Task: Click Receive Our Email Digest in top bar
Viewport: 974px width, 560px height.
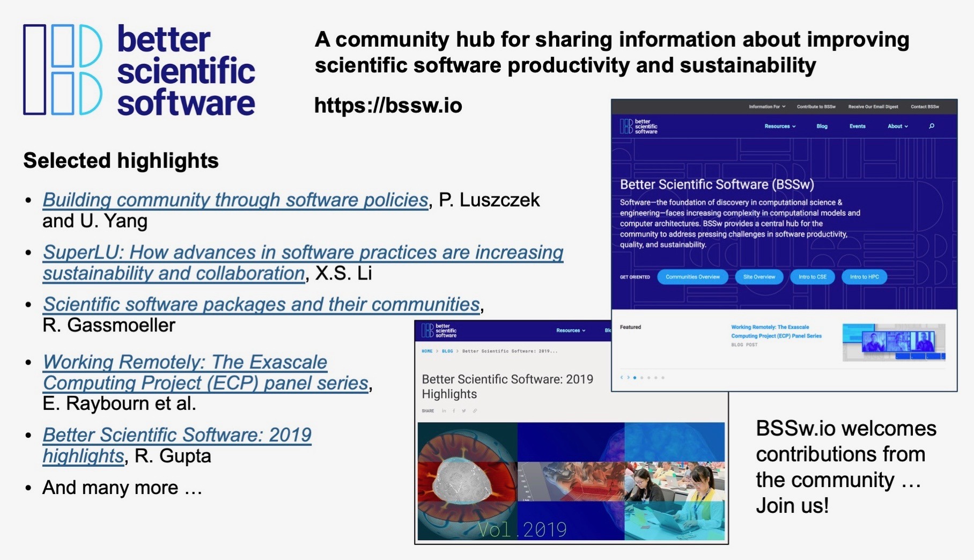Action: coord(873,107)
